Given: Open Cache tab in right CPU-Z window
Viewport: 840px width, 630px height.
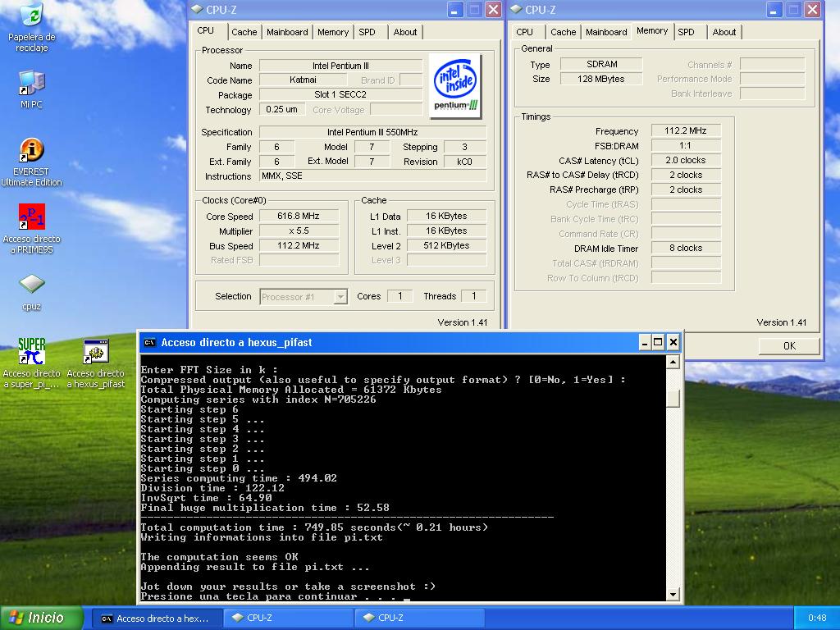Looking at the screenshot, I should pyautogui.click(x=564, y=32).
